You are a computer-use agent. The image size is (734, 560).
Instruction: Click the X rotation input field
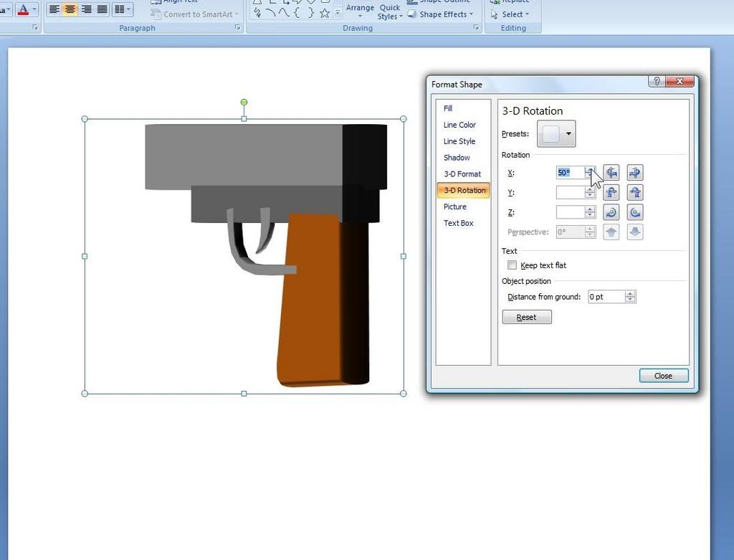pos(570,172)
